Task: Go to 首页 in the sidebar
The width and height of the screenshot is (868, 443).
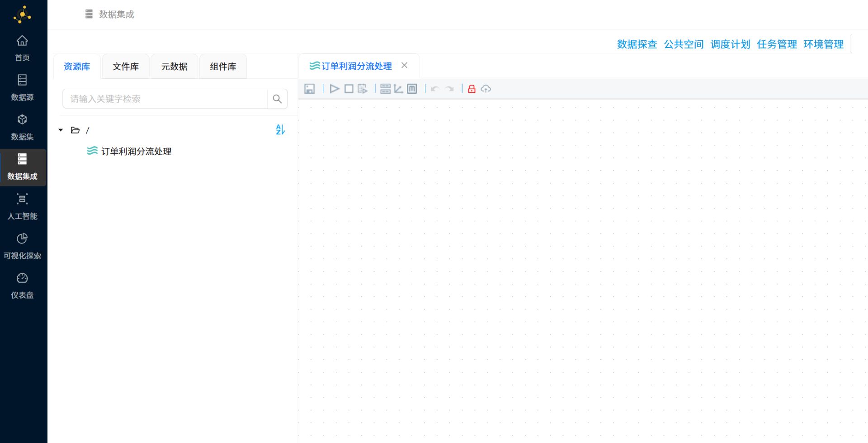Action: [x=22, y=48]
